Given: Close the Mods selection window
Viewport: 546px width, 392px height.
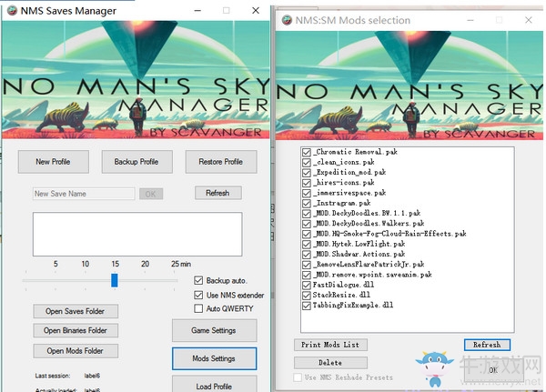Looking at the screenshot, I should (528, 20).
